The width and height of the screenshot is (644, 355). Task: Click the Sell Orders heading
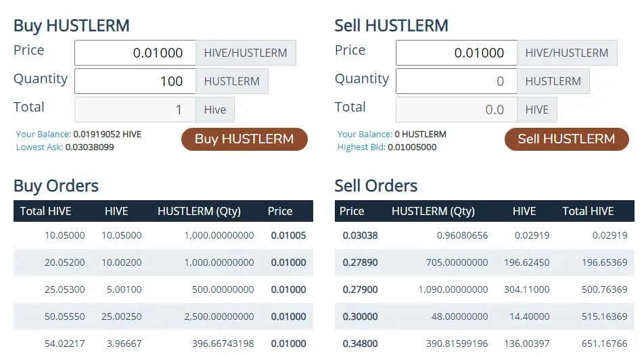(x=376, y=186)
